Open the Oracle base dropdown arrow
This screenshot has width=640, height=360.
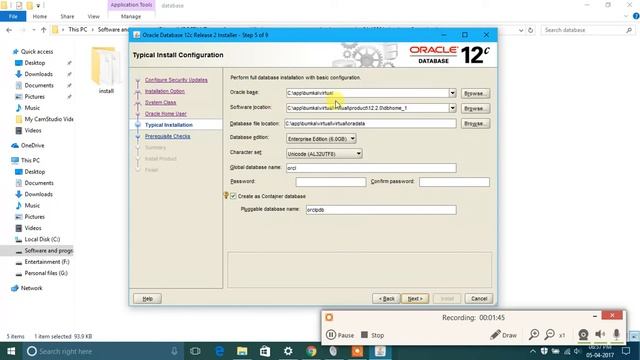(452, 93)
